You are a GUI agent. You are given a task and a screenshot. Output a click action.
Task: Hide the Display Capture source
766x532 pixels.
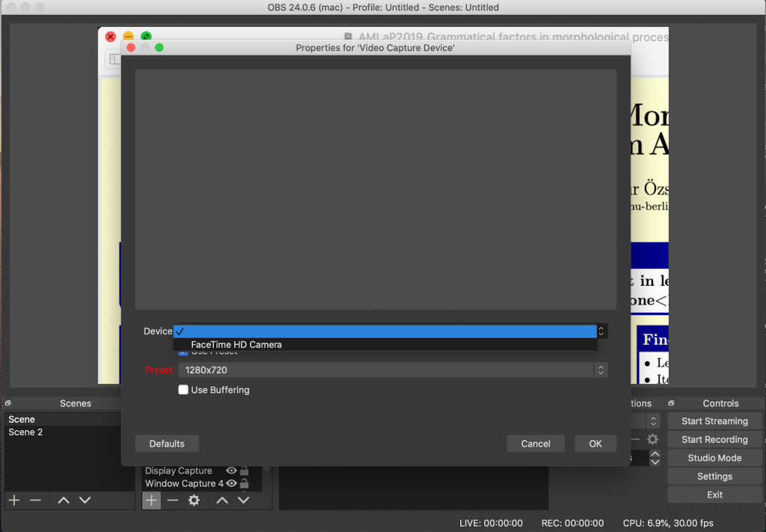[x=231, y=471]
